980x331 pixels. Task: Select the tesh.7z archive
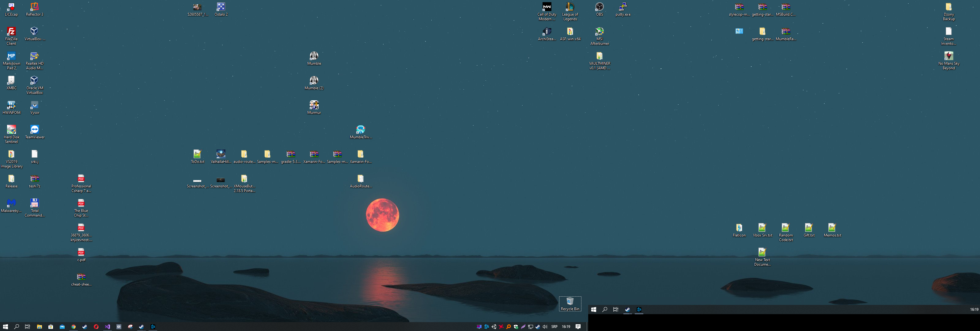click(34, 181)
